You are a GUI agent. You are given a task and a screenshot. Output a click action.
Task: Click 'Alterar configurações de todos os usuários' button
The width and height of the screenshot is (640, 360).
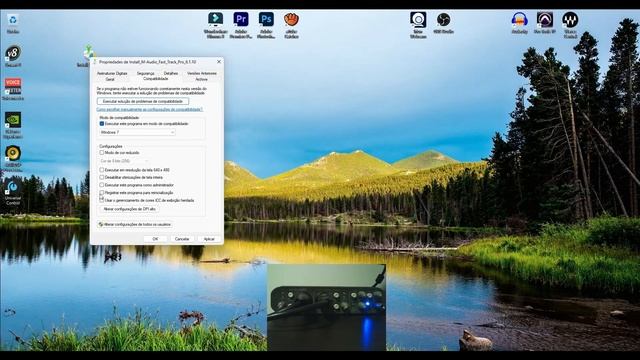(135, 224)
